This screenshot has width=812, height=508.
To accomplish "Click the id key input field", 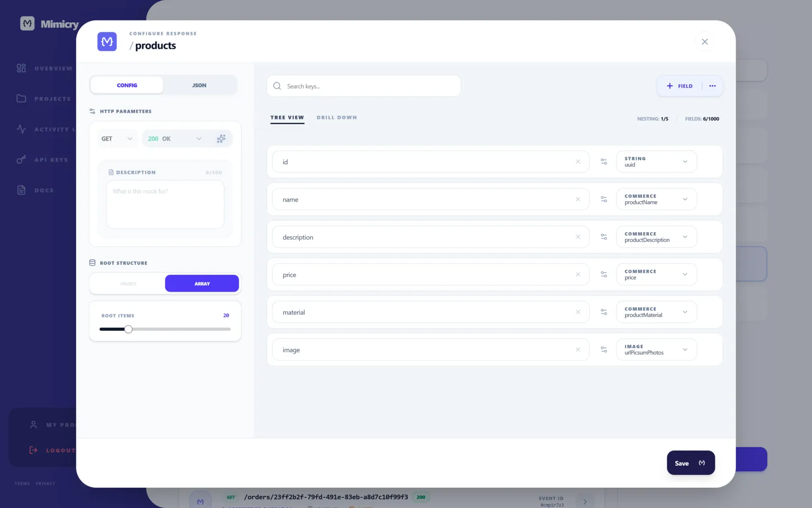I will (431, 162).
